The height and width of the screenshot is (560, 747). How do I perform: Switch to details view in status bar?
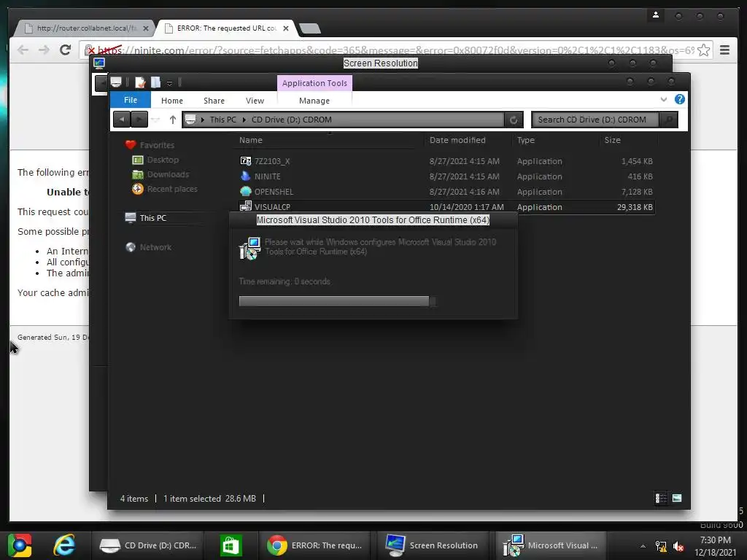coord(661,498)
